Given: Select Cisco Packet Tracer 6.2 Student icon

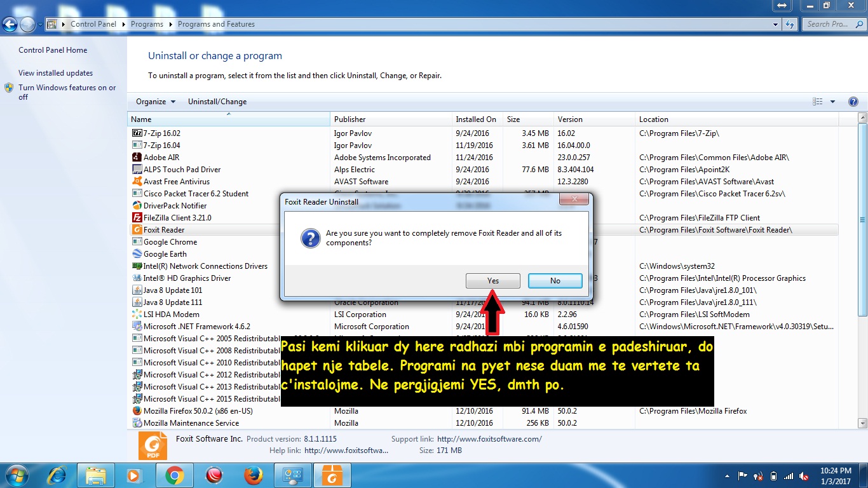Looking at the screenshot, I should [137, 194].
